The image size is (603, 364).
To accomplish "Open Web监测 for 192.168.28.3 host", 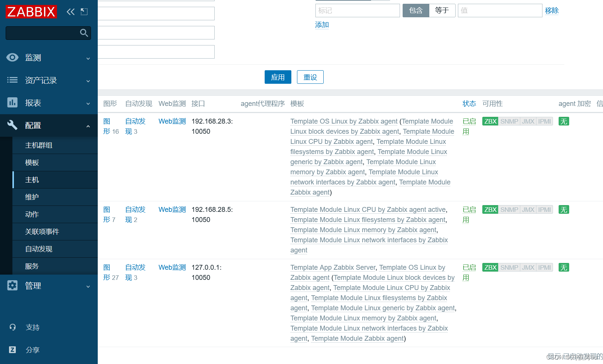I will (x=172, y=121).
